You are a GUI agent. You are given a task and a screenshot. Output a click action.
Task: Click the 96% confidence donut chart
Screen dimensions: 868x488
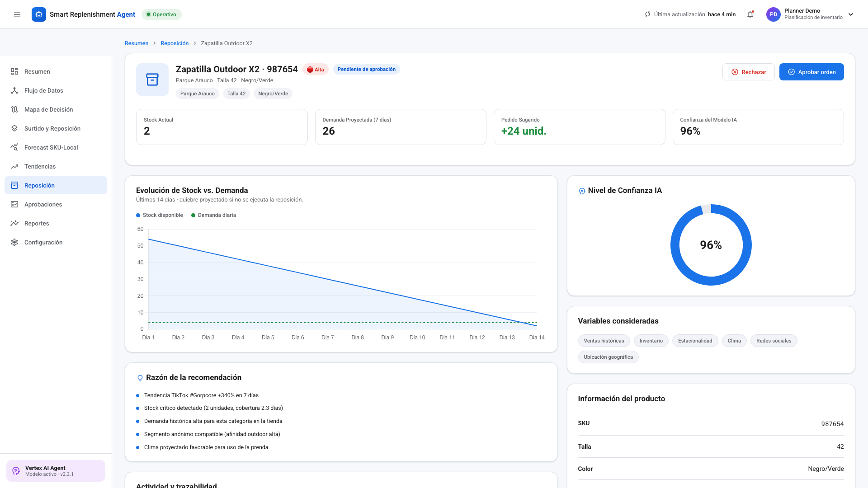[x=711, y=245]
